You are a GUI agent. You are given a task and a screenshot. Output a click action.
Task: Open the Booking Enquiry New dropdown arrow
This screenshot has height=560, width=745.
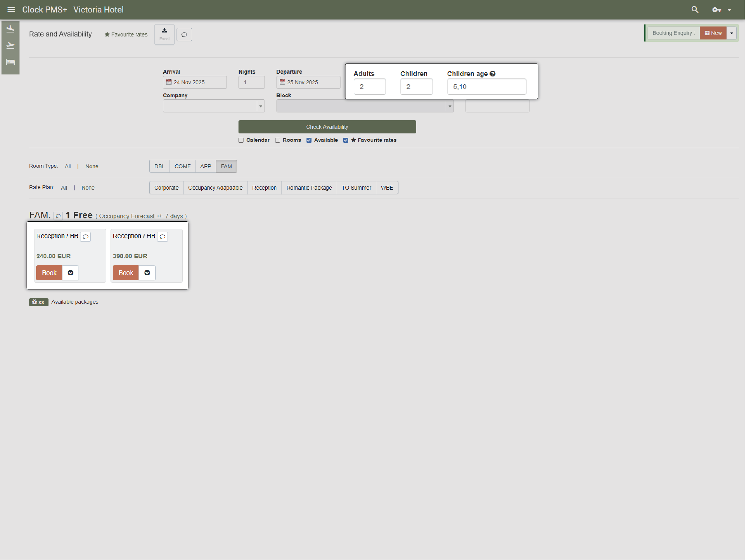click(x=731, y=33)
